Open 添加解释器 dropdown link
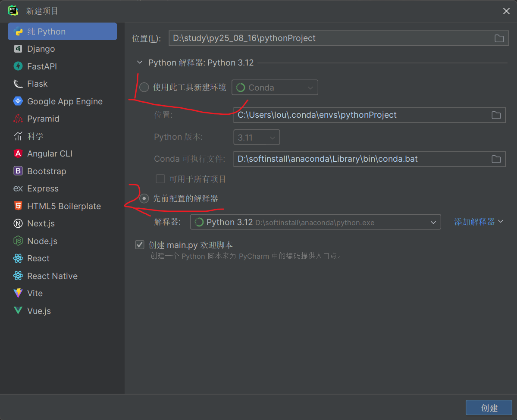Image resolution: width=517 pixels, height=420 pixels. 479,222
